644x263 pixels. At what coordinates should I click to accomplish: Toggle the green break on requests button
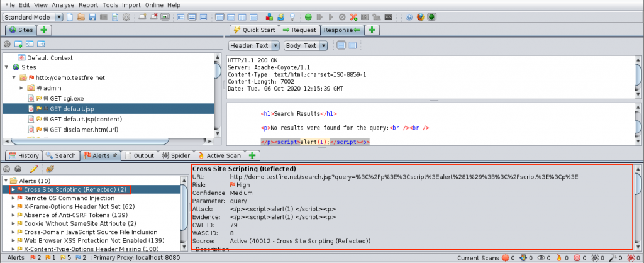click(308, 17)
